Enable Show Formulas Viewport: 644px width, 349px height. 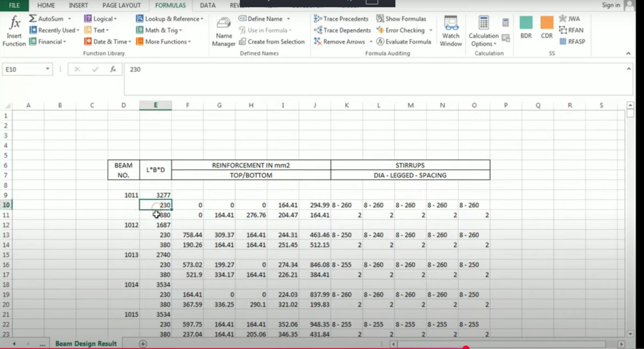coord(402,18)
